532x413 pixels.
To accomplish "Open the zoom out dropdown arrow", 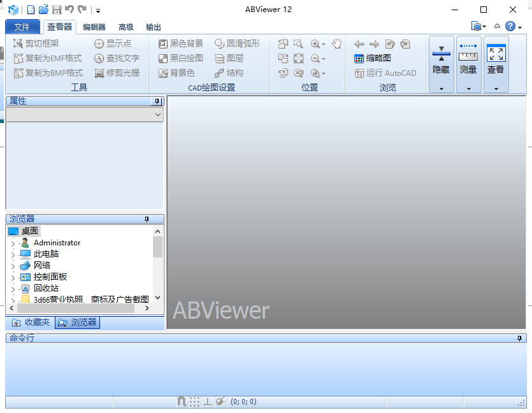I will (324, 59).
